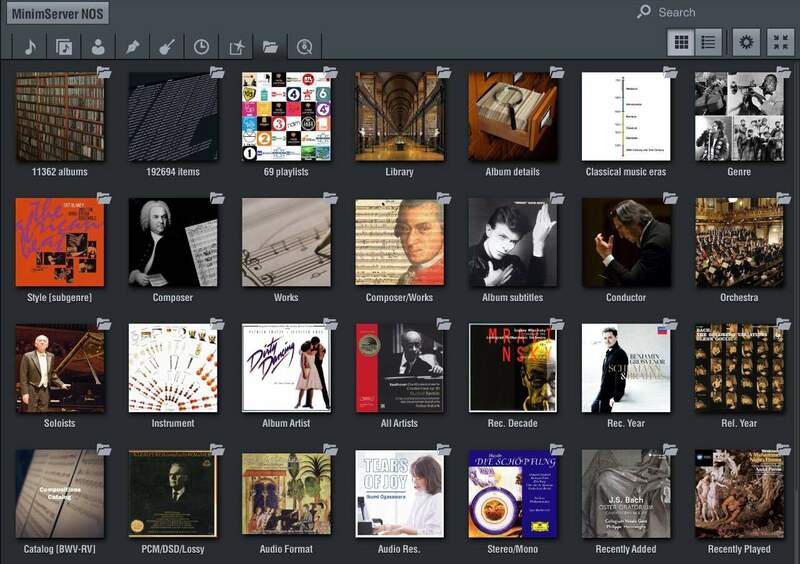This screenshot has width=800, height=564.
Task: Open settings with the gear icon
Action: (745, 42)
